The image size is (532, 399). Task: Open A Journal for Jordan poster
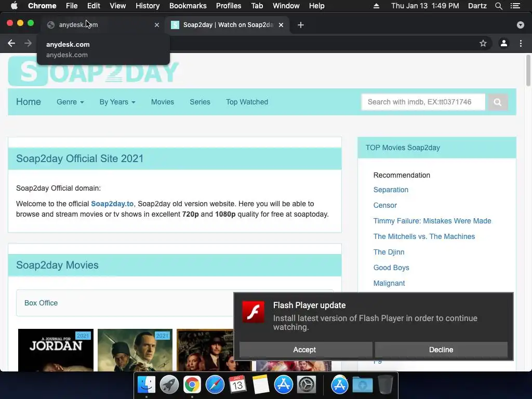pos(56,350)
